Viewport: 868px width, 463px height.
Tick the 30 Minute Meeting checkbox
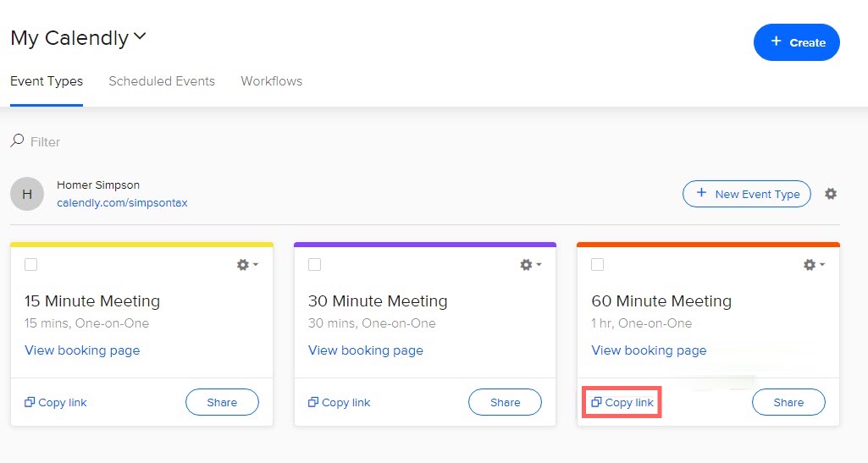[x=315, y=265]
